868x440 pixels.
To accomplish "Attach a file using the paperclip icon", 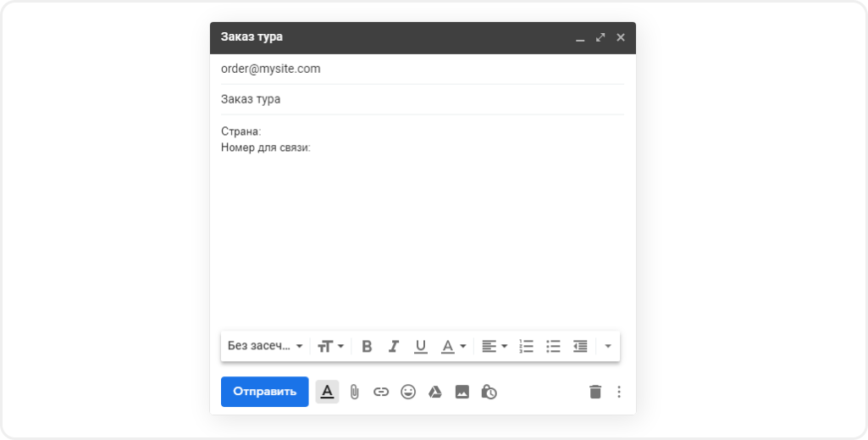I will coord(355,392).
